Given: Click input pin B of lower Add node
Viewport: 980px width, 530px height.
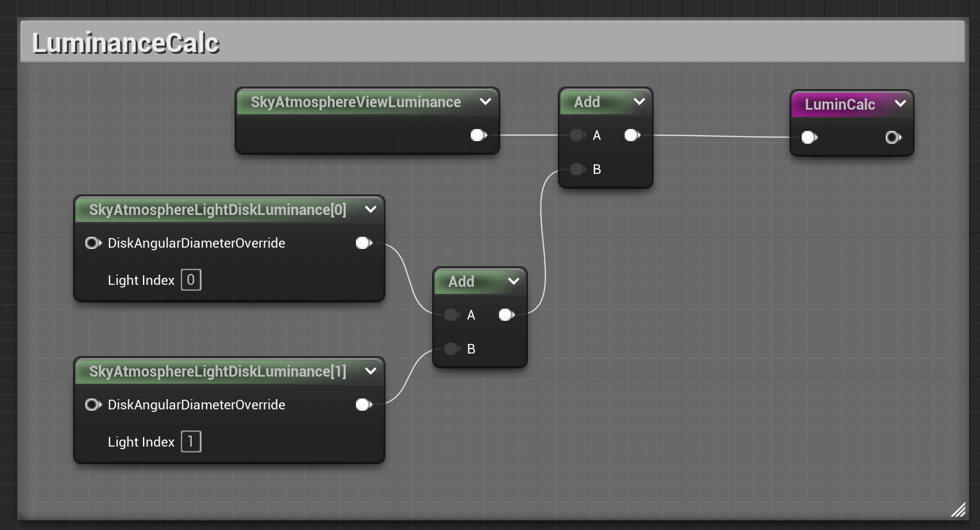Looking at the screenshot, I should tap(452, 348).
